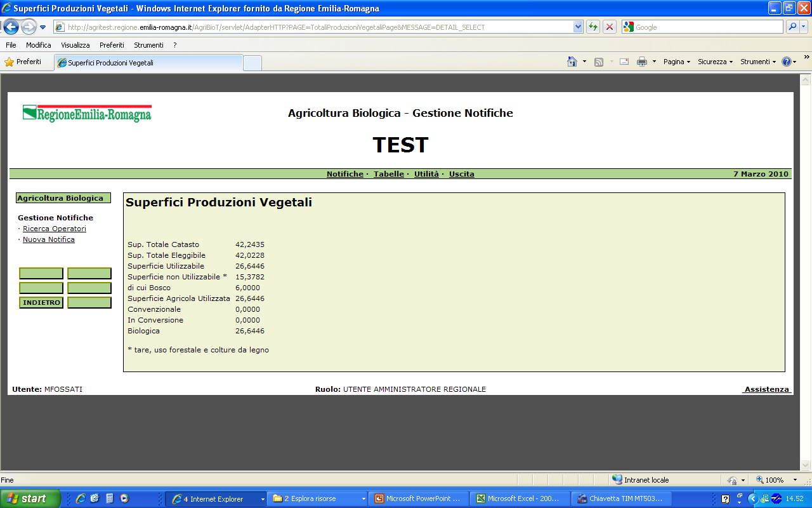The width and height of the screenshot is (812, 508).
Task: Open the Strumenti menu in menu bar
Action: [148, 45]
